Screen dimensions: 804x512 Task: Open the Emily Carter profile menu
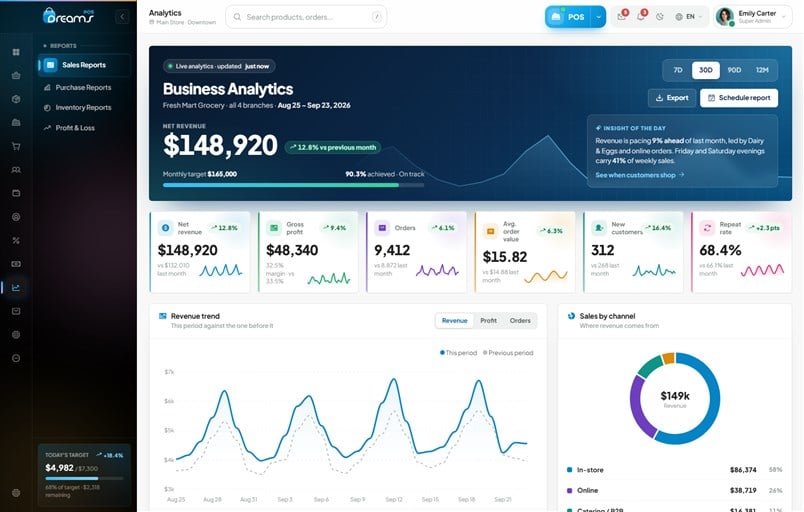[752, 17]
